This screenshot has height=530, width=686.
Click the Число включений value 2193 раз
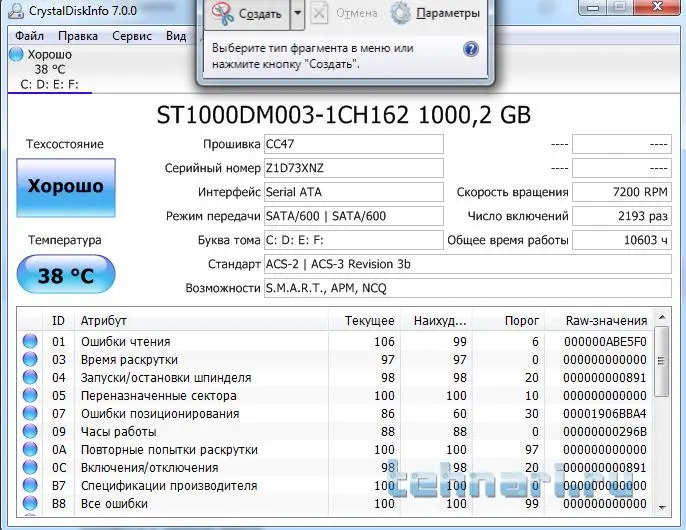point(622,216)
